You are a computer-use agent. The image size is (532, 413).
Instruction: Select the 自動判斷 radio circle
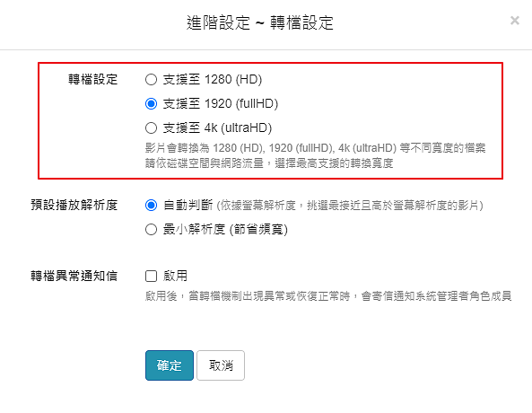click(x=151, y=205)
